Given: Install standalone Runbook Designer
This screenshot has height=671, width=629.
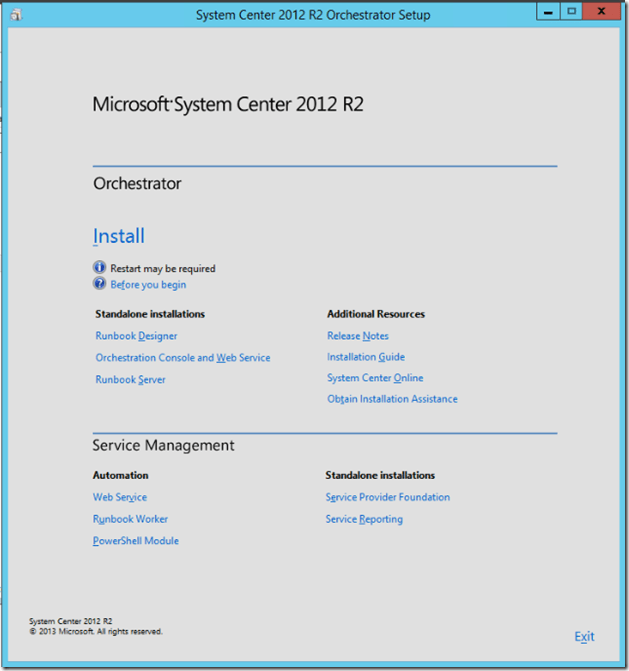Looking at the screenshot, I should click(x=136, y=336).
